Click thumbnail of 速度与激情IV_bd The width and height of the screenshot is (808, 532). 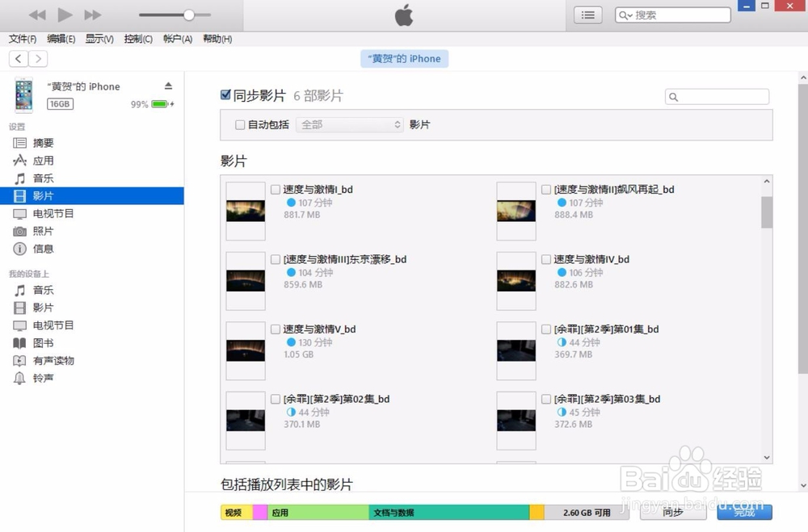pos(516,281)
